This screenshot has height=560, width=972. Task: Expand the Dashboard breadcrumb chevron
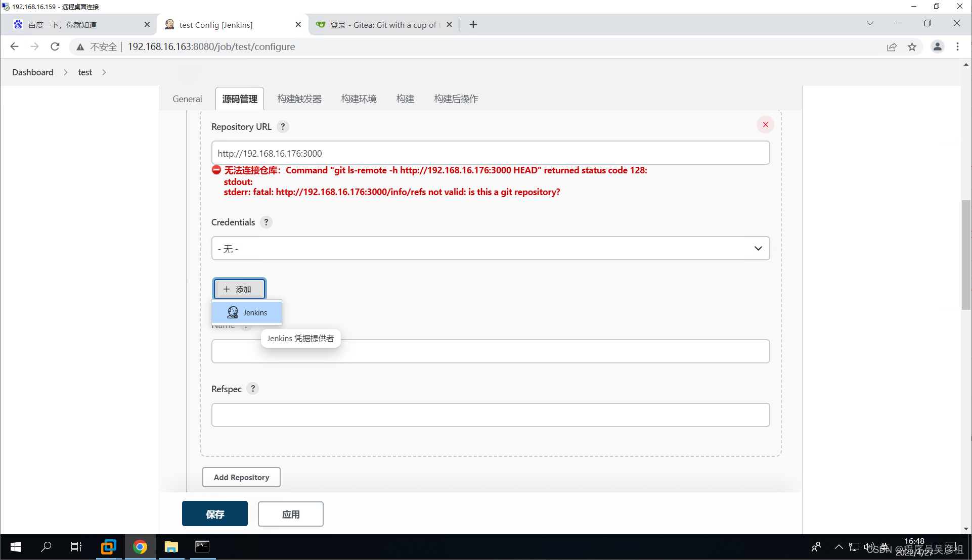tap(66, 72)
